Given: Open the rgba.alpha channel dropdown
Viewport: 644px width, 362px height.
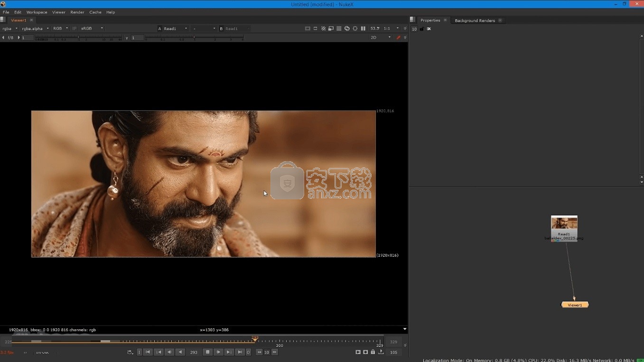Looking at the screenshot, I should coord(35,28).
